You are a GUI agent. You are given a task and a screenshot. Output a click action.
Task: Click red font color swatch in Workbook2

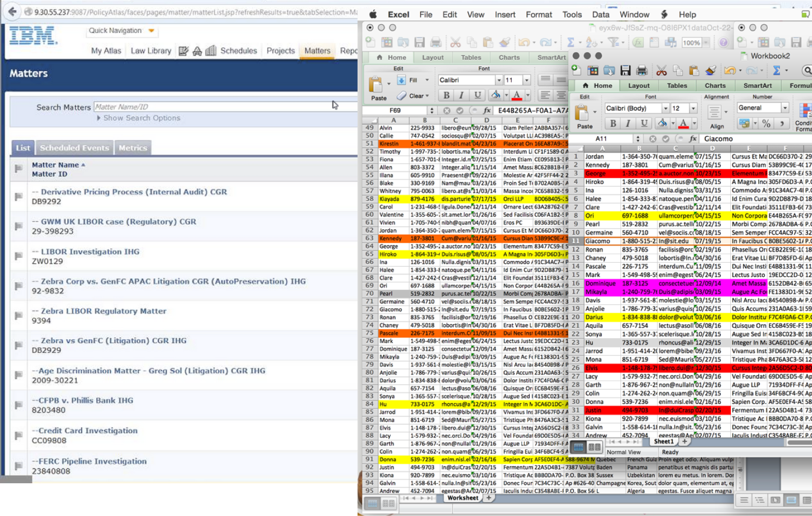click(683, 124)
